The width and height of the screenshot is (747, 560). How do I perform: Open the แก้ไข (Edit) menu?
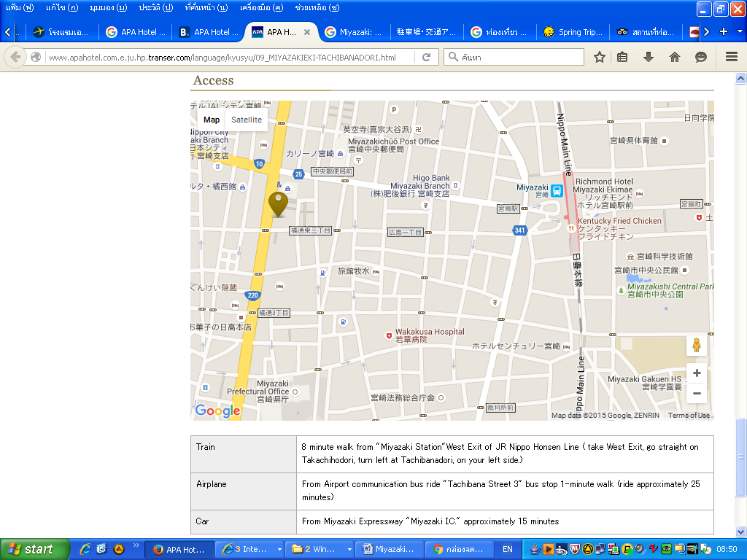click(x=62, y=7)
